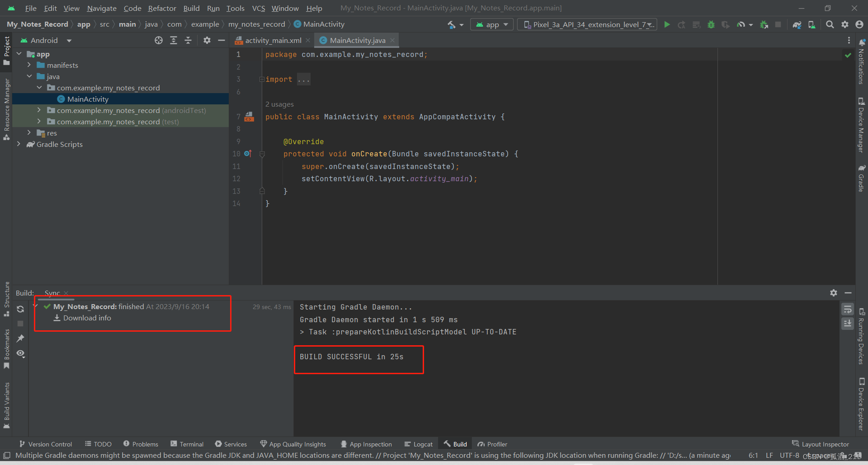Toggle Build Variants side panel
Viewport: 868px width, 465px height.
point(6,405)
